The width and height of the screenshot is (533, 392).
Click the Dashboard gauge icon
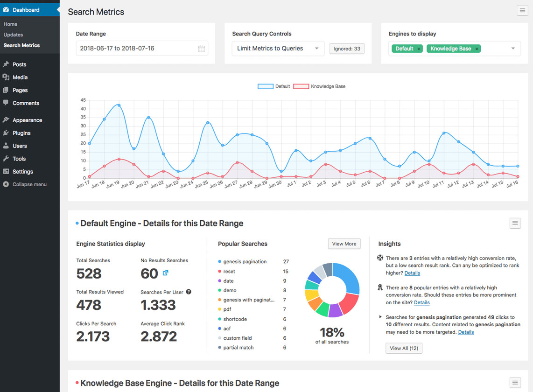click(6, 10)
